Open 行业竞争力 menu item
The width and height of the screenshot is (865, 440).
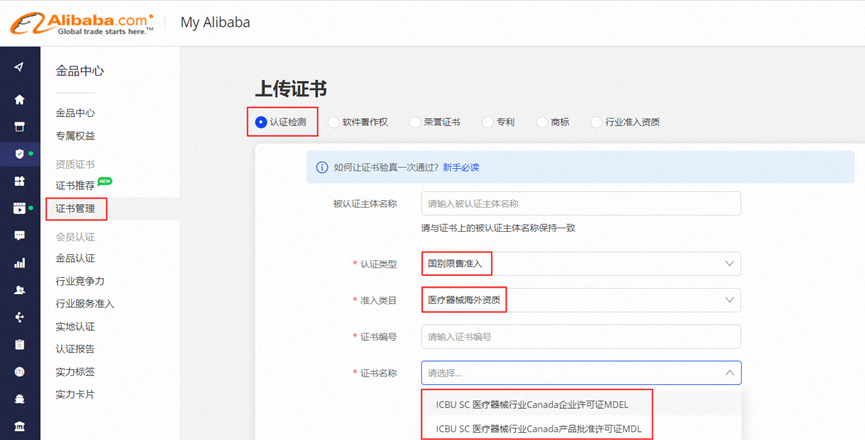point(80,281)
